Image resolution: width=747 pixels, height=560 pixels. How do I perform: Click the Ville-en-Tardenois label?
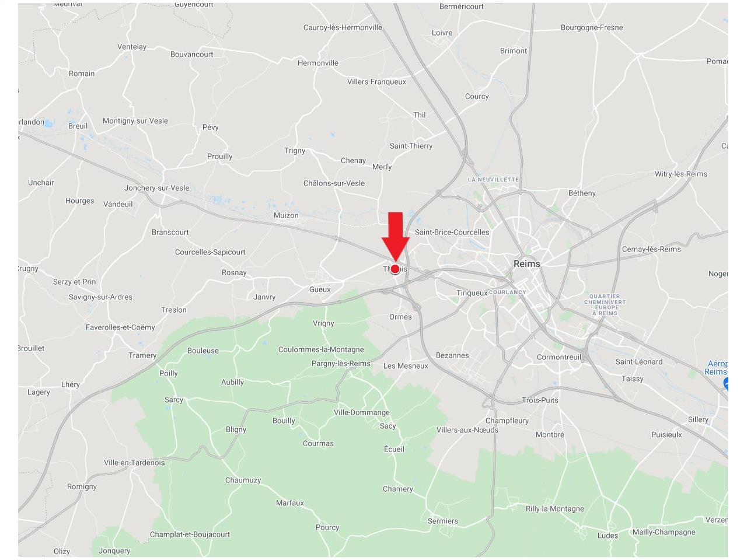pyautogui.click(x=134, y=463)
